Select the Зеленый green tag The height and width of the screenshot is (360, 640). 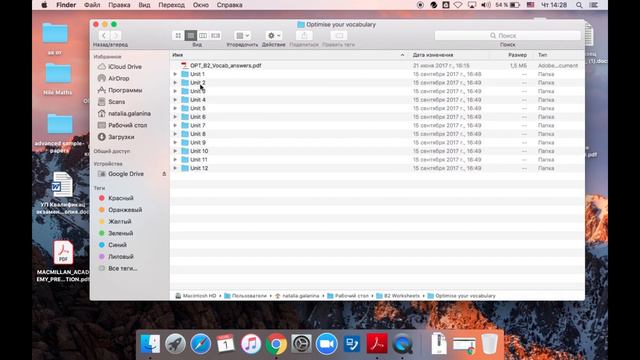120,233
